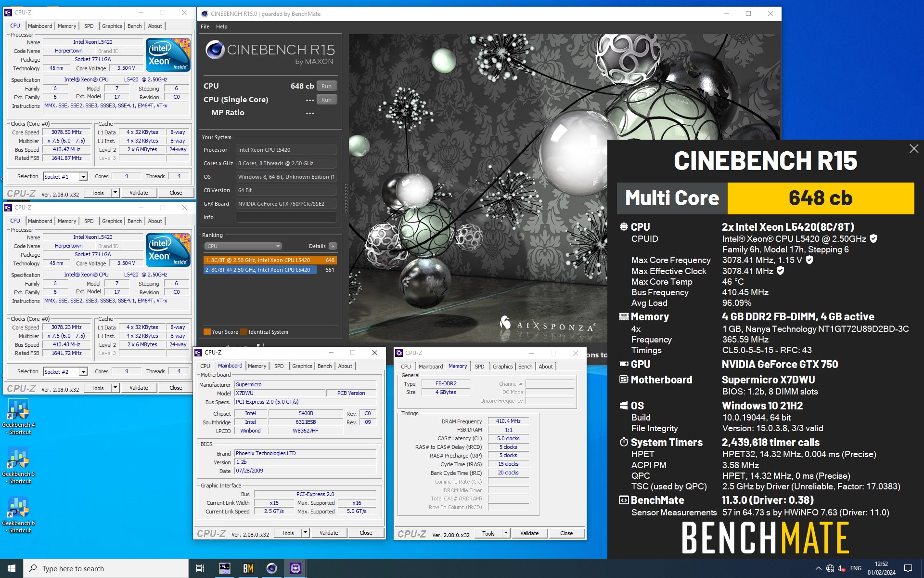Click Cinebench R15 logo sphere

coord(215,50)
